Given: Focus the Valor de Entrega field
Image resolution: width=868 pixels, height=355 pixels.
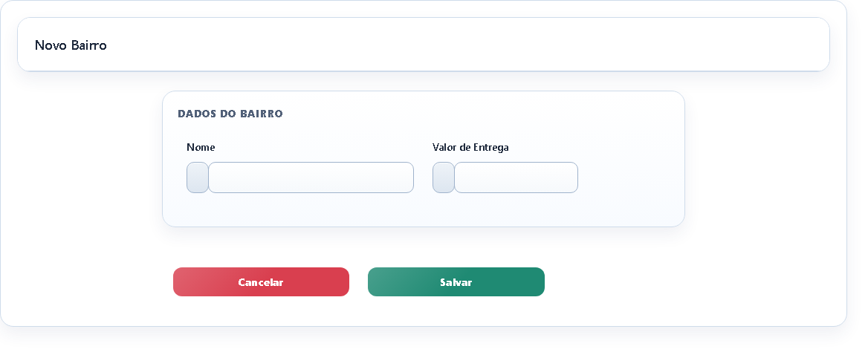Looking at the screenshot, I should click(x=516, y=177).
